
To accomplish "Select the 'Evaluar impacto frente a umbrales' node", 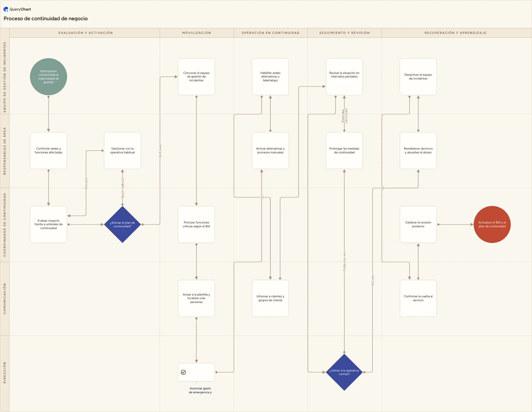I will click(x=48, y=225).
